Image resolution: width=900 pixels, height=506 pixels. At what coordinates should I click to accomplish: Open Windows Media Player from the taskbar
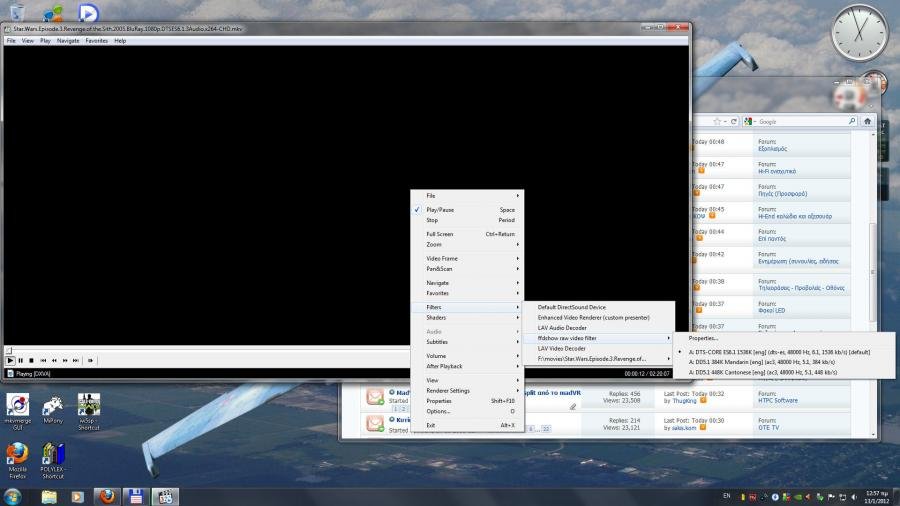pos(77,497)
